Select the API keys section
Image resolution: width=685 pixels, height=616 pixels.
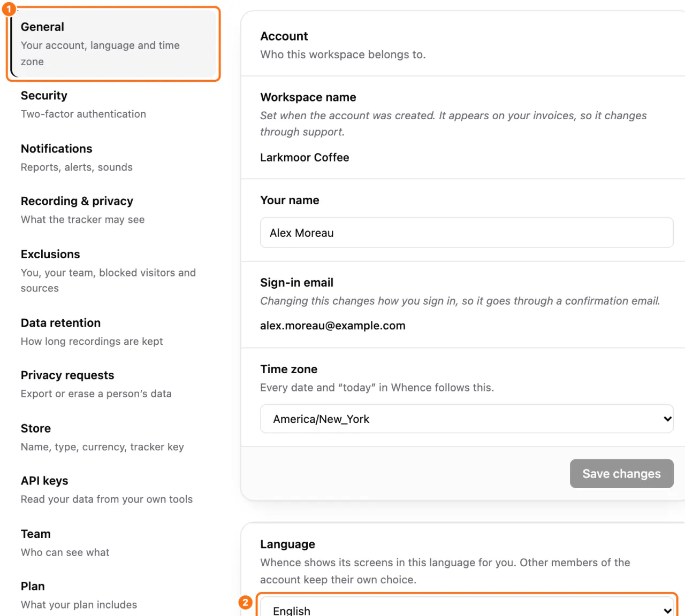[x=113, y=489]
